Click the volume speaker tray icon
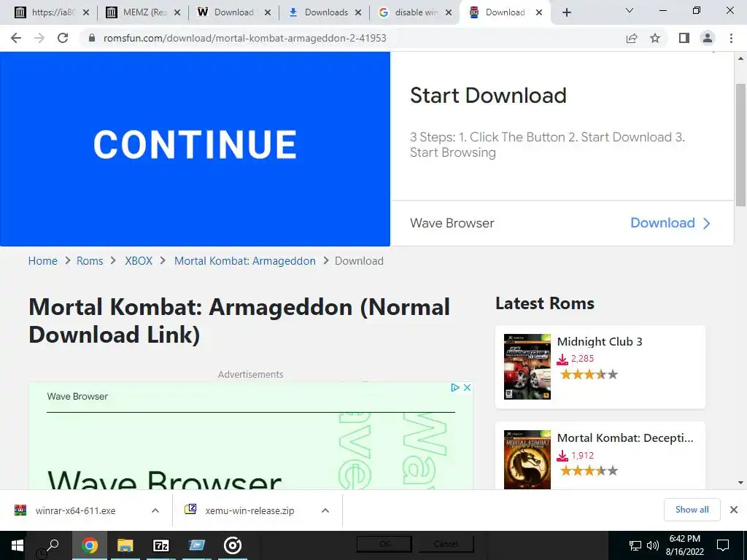 [x=653, y=545]
